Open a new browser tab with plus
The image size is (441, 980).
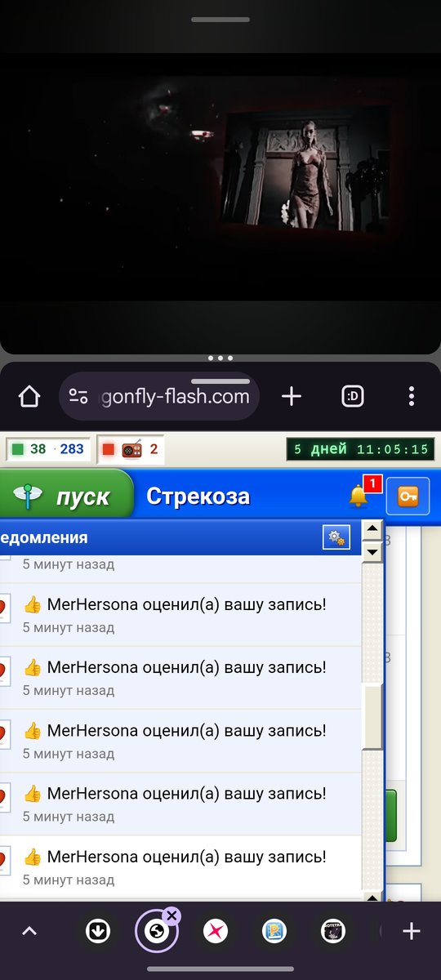pos(292,397)
